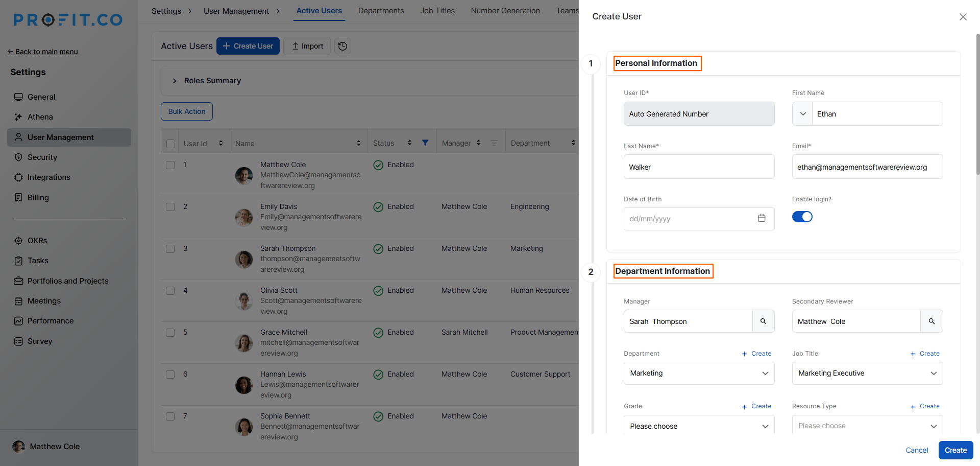The height and width of the screenshot is (466, 980).
Task: Click the blue Create button
Action: [x=955, y=450]
